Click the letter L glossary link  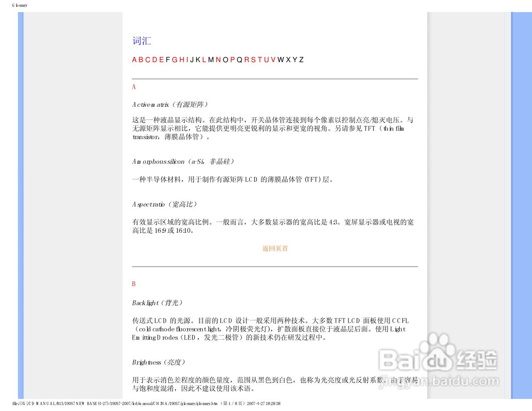point(204,60)
